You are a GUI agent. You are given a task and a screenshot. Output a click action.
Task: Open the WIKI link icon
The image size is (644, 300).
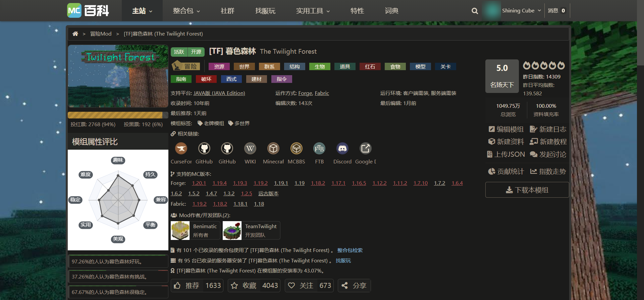250,148
